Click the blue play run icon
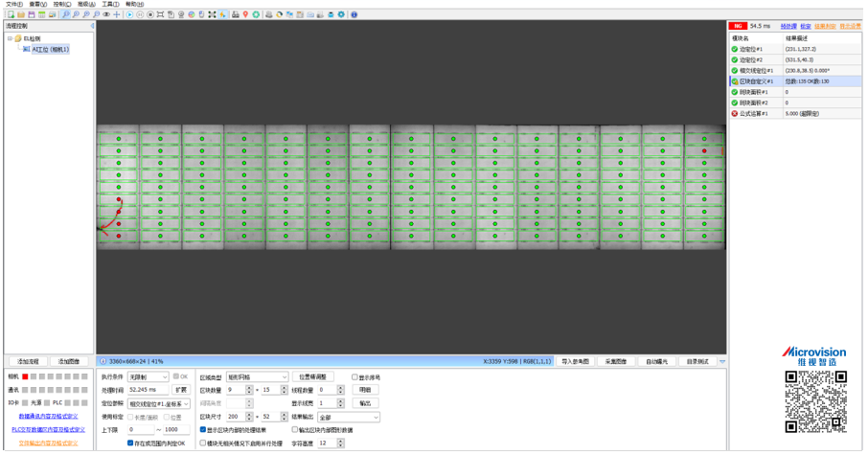Screen dimensions: 868x455 click(x=129, y=14)
